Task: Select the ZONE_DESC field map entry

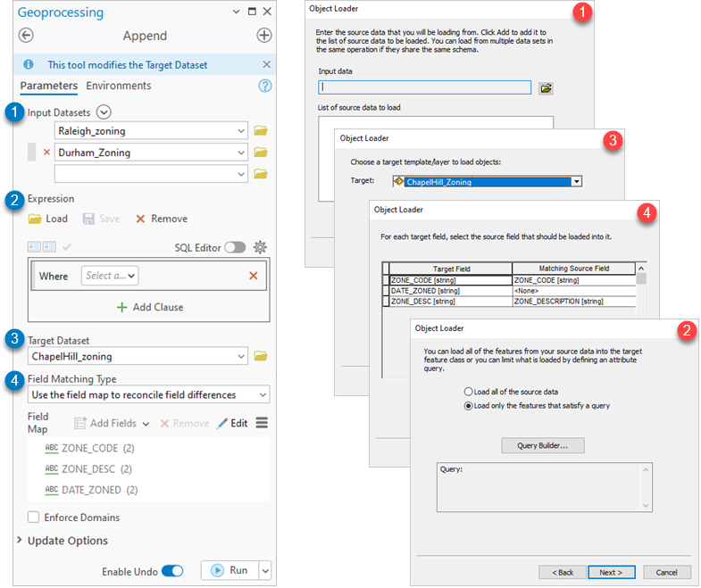Action: (x=88, y=469)
